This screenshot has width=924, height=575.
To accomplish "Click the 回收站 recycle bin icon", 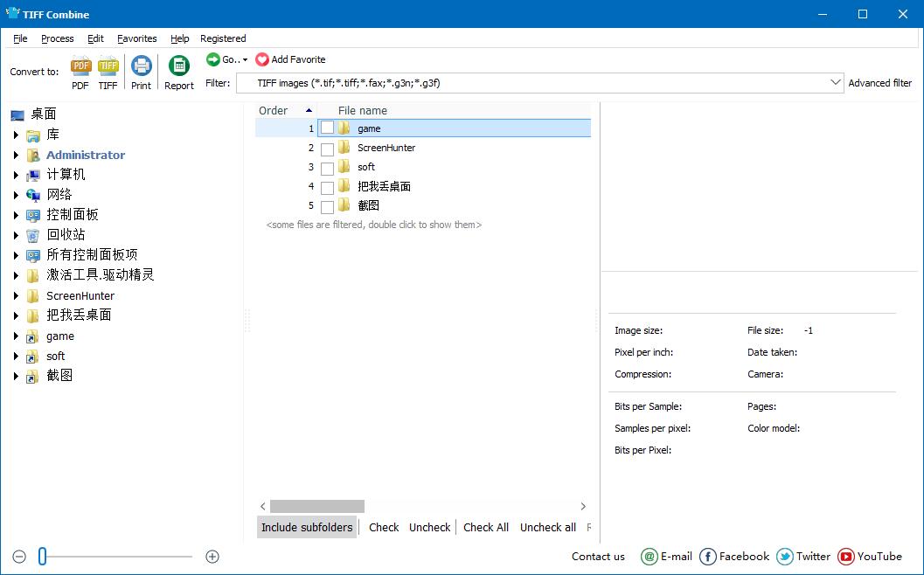I will coord(33,235).
